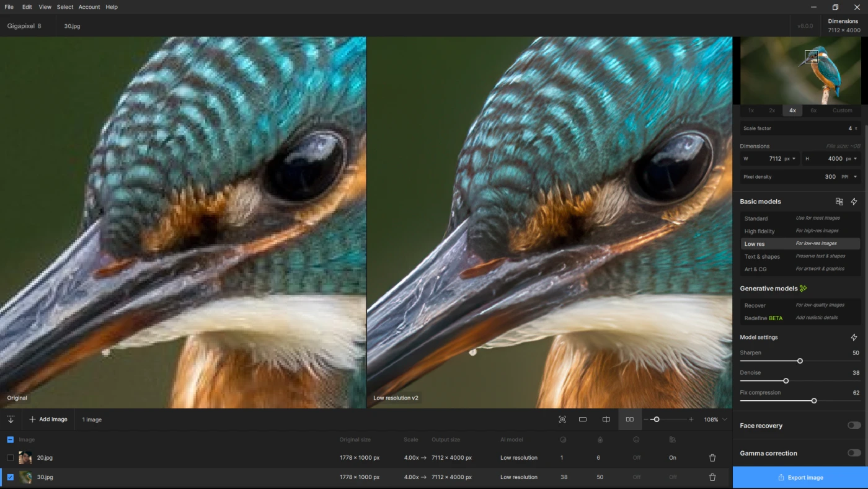The image size is (868, 489).
Task: Click the Sharpen slider handle
Action: [x=800, y=361]
